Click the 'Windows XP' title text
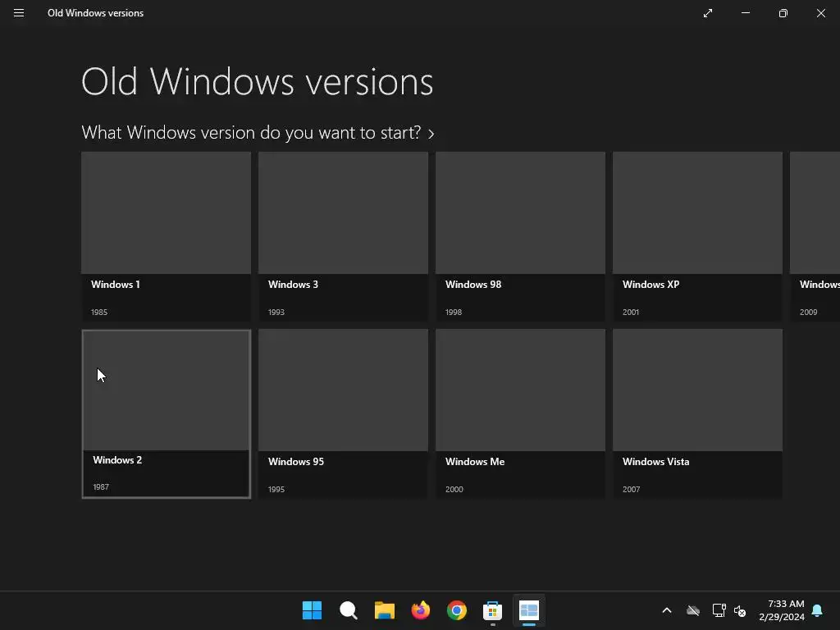The height and width of the screenshot is (630, 840). coord(651,285)
